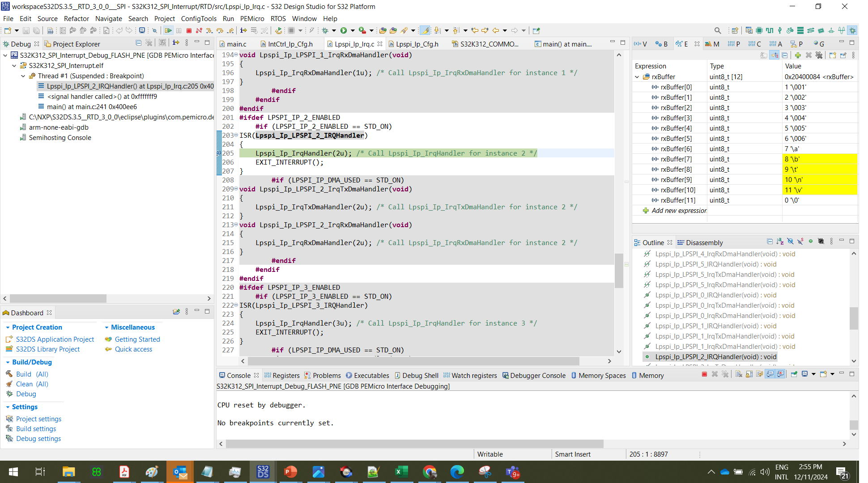Remove the selected expression with the red X
This screenshot has width=868, height=483.
click(x=808, y=55)
